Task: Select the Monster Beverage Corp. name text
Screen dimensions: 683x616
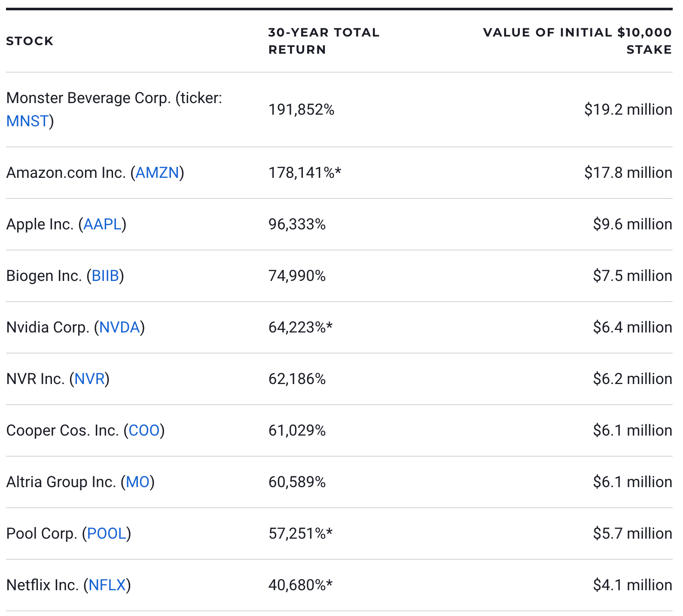Action: point(89,98)
